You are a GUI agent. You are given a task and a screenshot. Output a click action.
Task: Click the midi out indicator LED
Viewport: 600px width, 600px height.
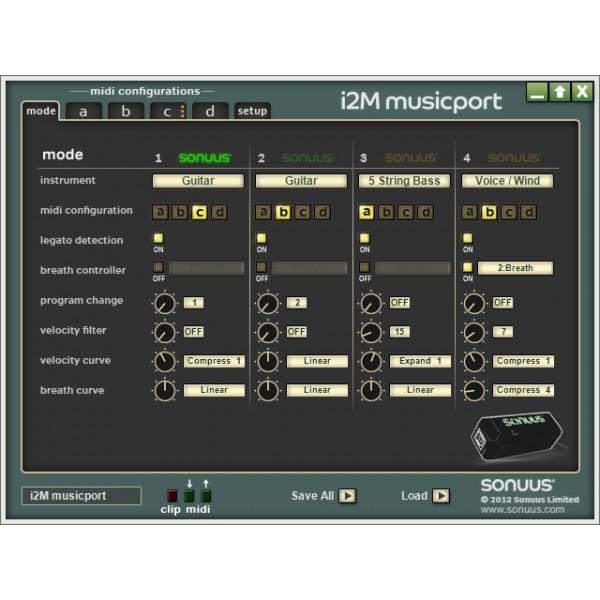tap(206, 496)
